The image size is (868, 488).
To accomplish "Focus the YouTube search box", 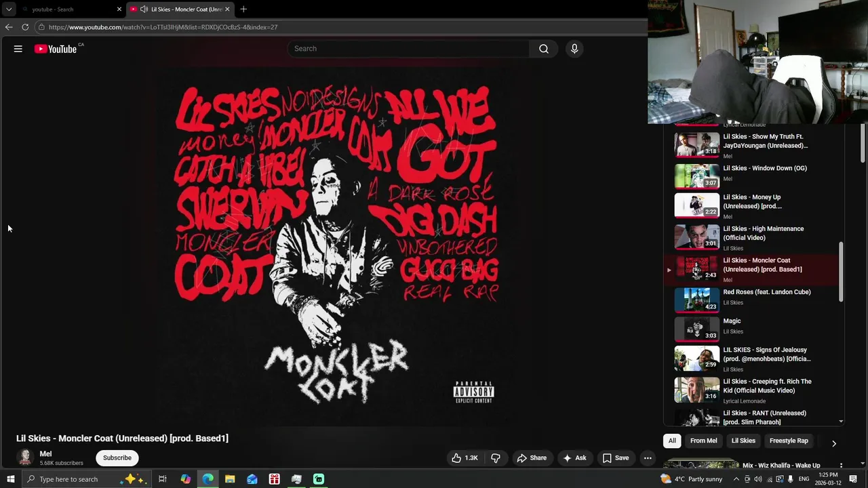I will coord(408,49).
